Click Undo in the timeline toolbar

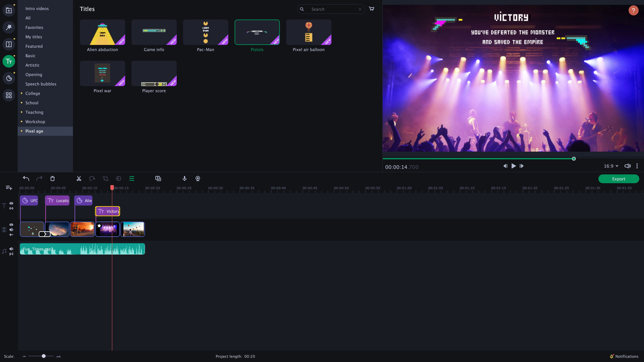[x=26, y=178]
